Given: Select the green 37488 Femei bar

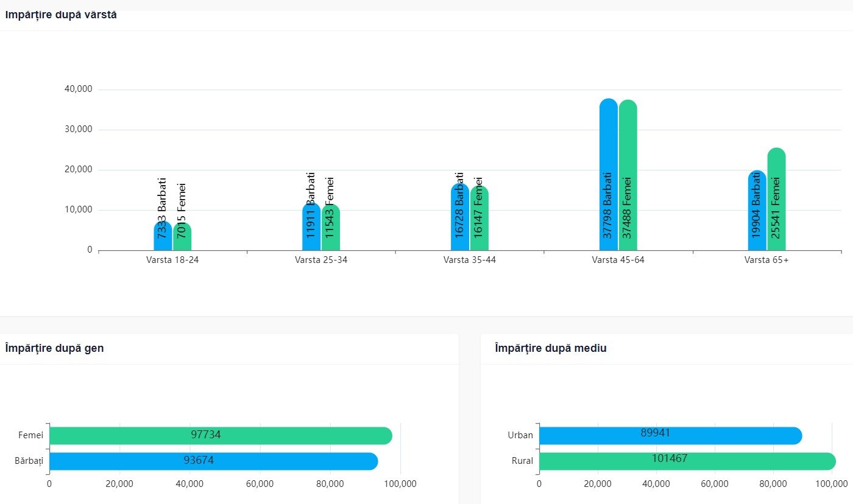Looking at the screenshot, I should [x=628, y=175].
